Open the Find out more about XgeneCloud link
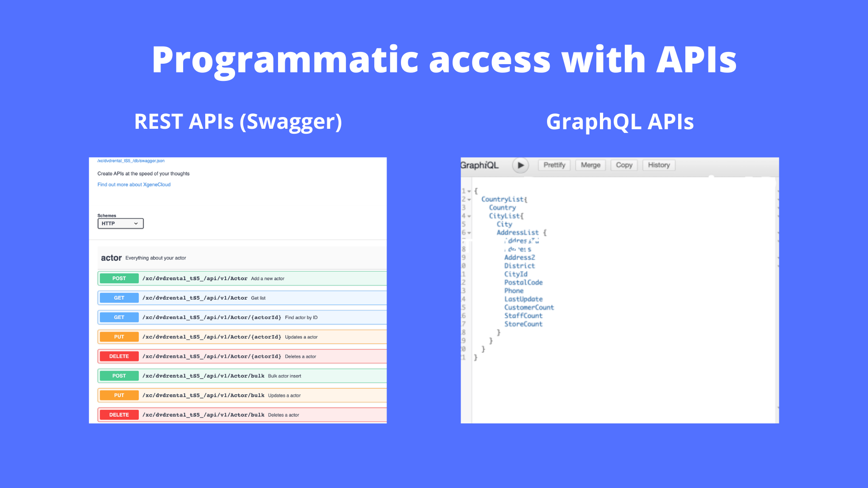 pos(134,185)
